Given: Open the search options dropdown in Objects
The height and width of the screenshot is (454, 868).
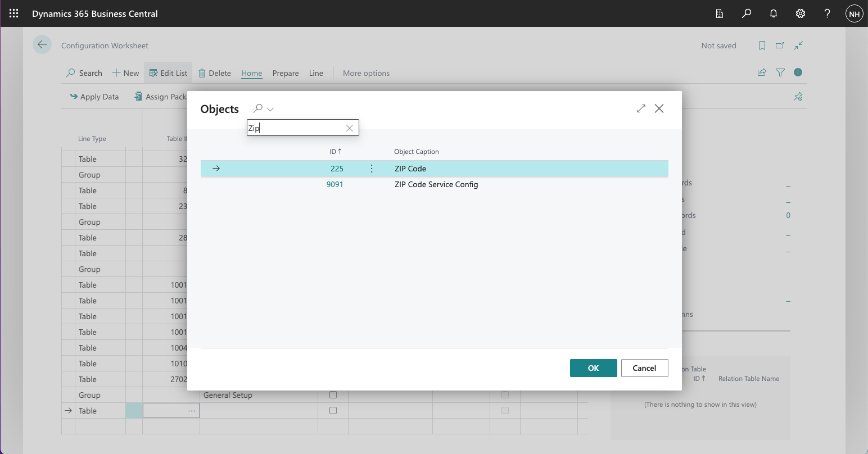Looking at the screenshot, I should (270, 109).
